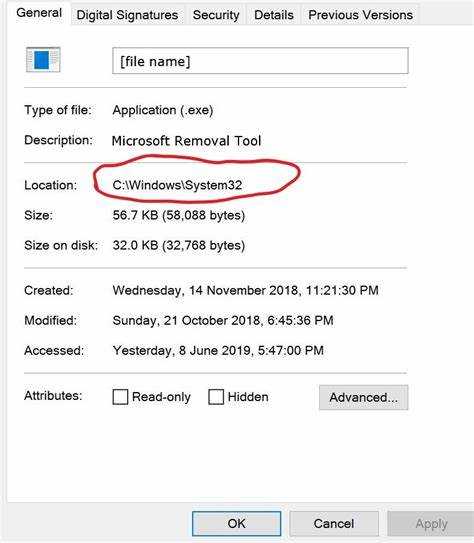Click the 56.7 KB size value
Image resolution: width=474 pixels, height=543 pixels.
pyautogui.click(x=179, y=215)
